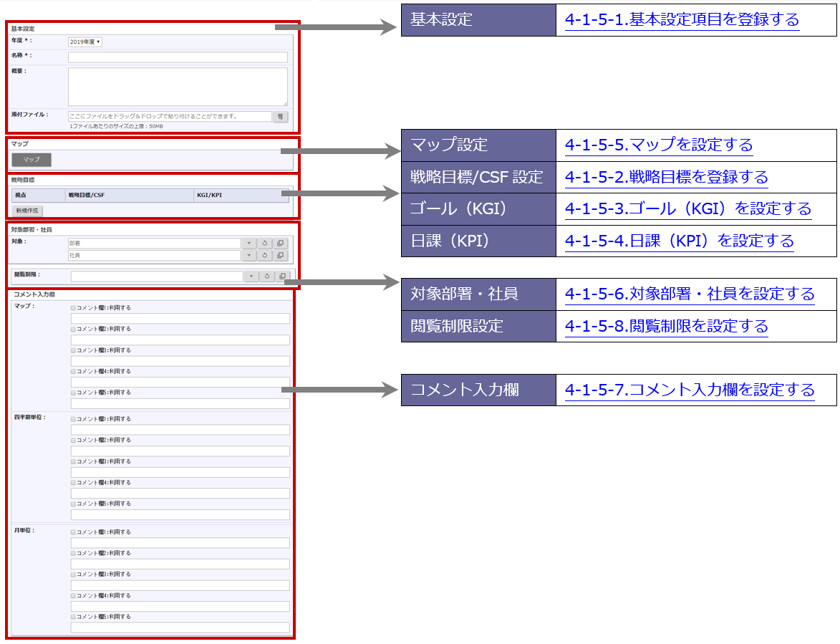
Task: Click the attachment file browse icon
Action: pos(280,116)
